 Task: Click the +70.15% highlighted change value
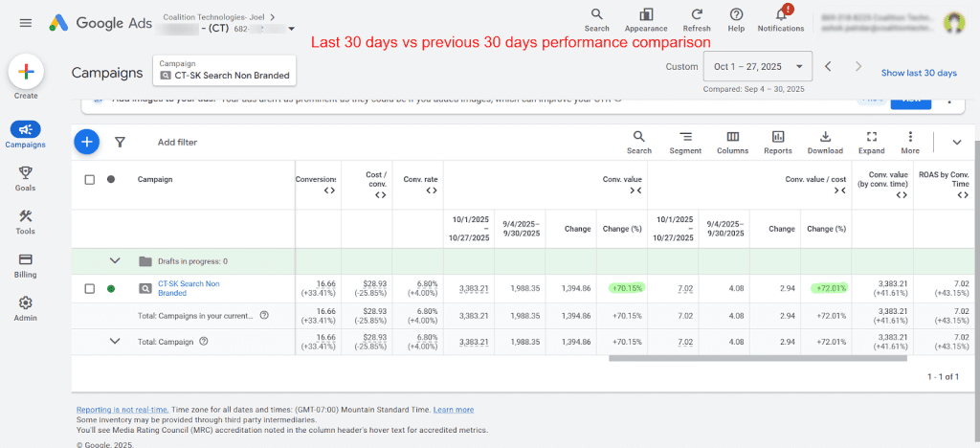[626, 288]
